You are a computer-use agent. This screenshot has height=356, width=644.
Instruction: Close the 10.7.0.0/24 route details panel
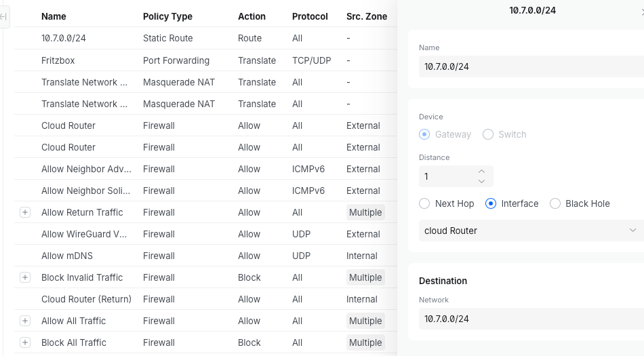point(641,10)
